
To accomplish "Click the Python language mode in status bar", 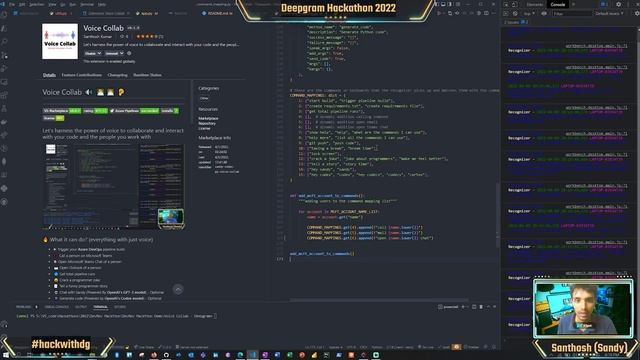I will (376, 347).
